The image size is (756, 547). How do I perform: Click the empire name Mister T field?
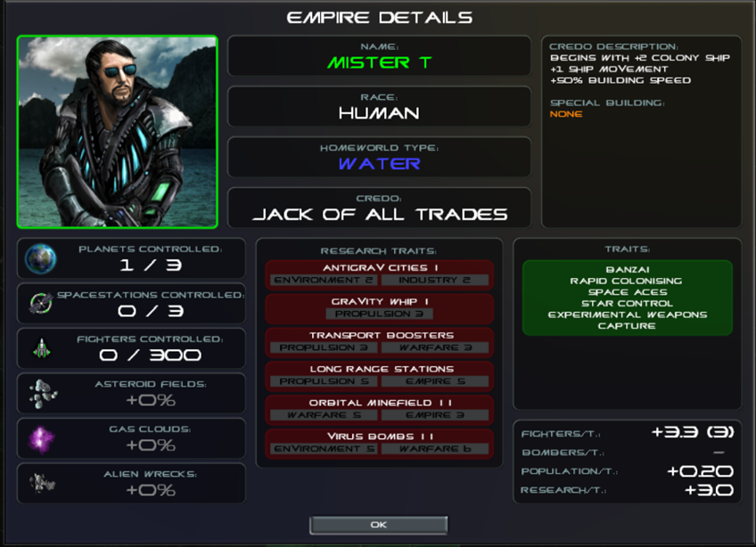point(380,56)
